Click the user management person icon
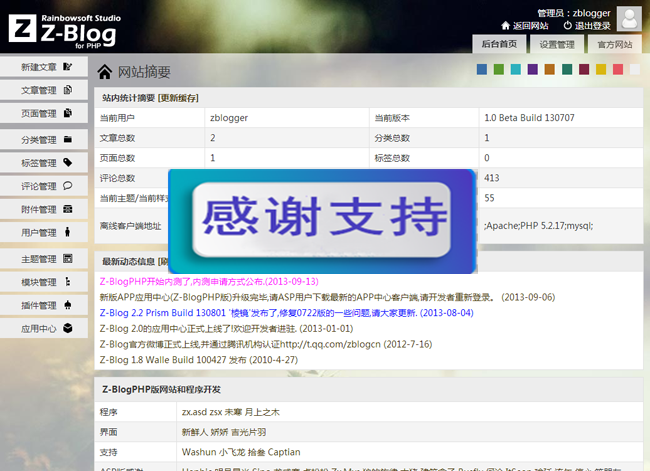This screenshot has height=471, width=650. coord(68,232)
